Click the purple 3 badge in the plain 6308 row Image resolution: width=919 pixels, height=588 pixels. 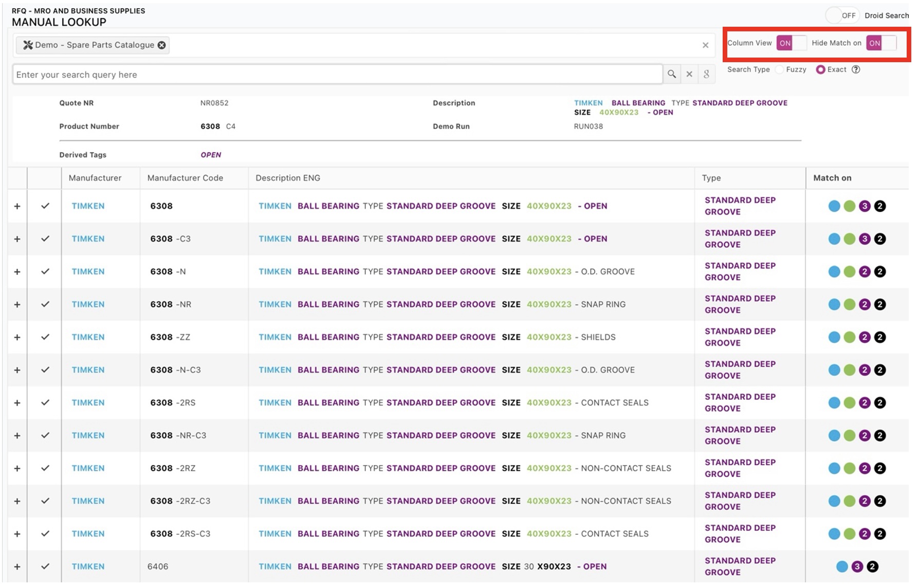point(865,206)
